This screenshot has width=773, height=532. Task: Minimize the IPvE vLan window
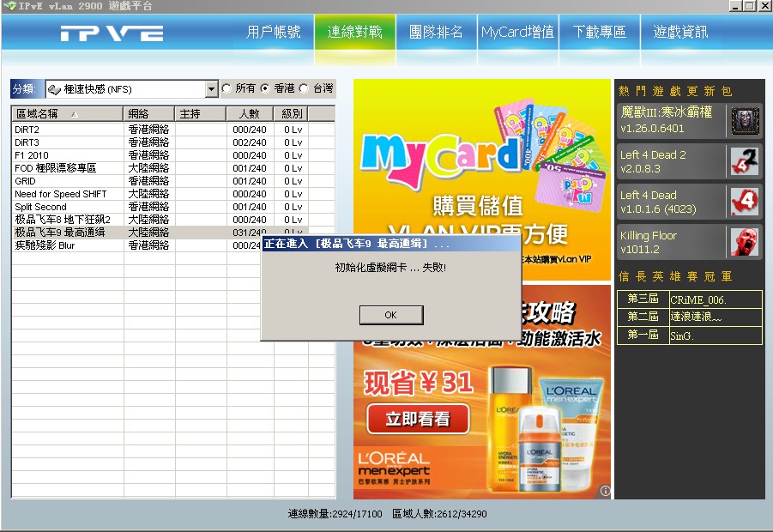735,6
